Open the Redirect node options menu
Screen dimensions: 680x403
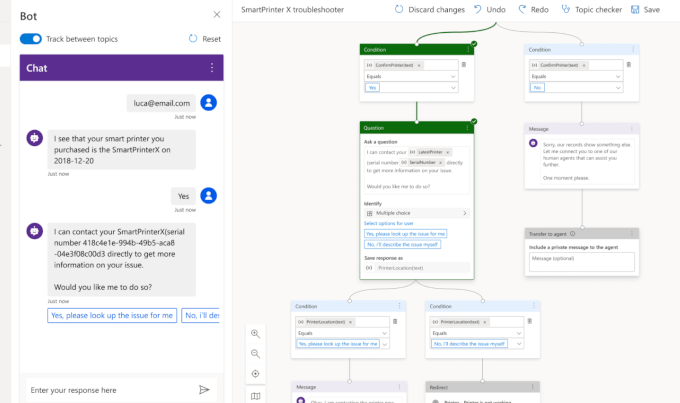pos(533,387)
